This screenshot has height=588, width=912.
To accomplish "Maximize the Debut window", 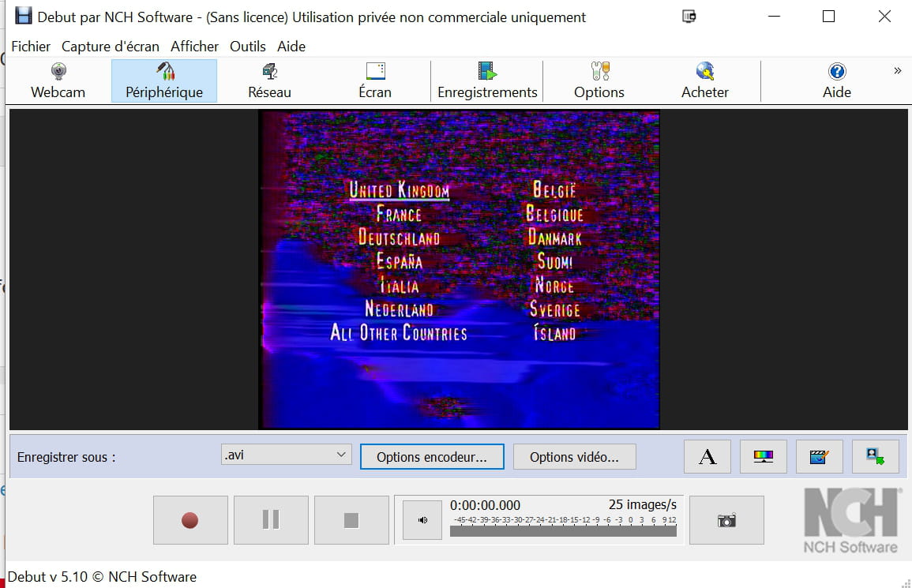I will (829, 17).
